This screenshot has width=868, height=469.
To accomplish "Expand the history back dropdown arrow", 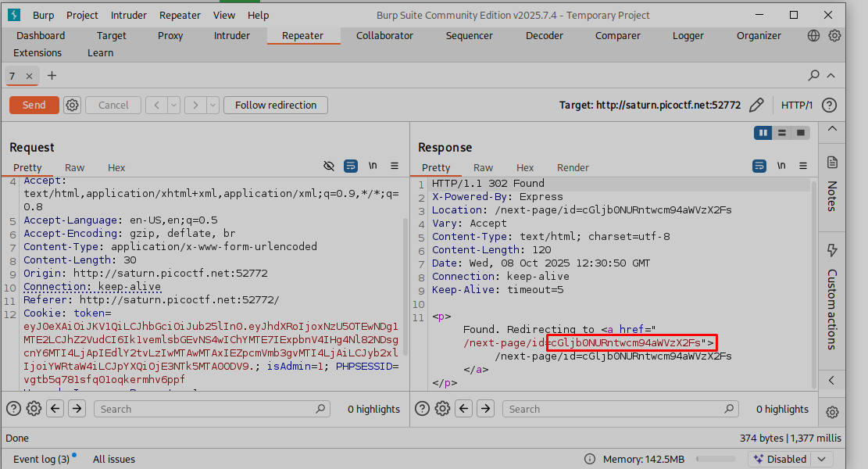I will pyautogui.click(x=173, y=105).
